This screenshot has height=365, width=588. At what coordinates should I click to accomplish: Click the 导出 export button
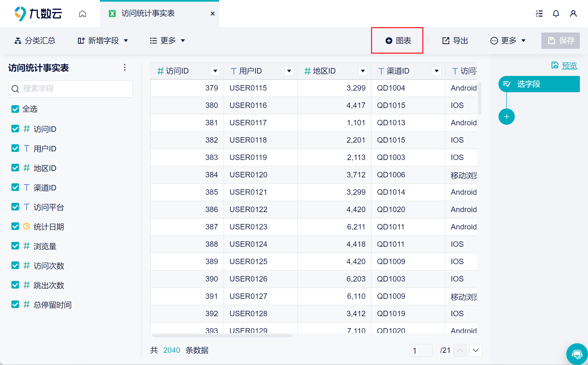(455, 41)
